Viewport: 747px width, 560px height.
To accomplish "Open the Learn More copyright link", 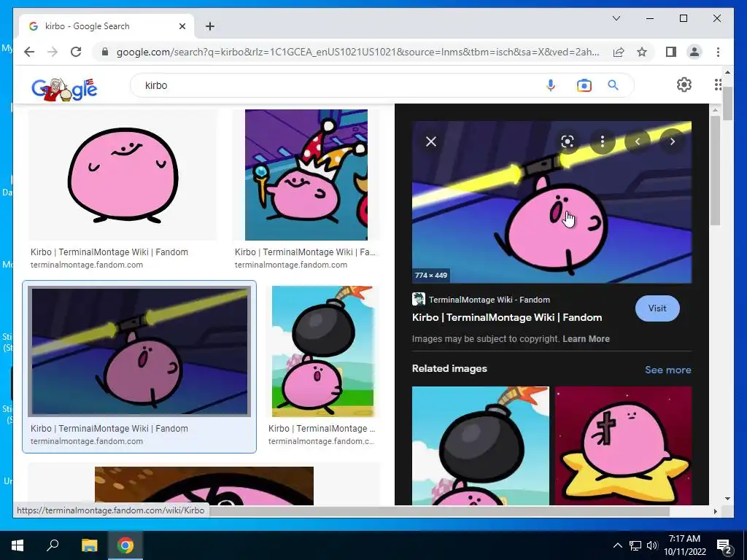I will click(586, 339).
